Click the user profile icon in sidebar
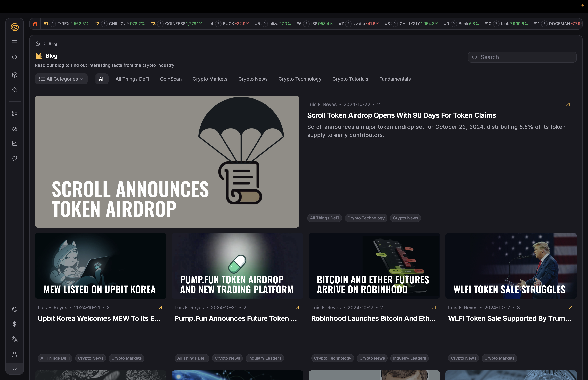This screenshot has height=380, width=588. point(15,354)
